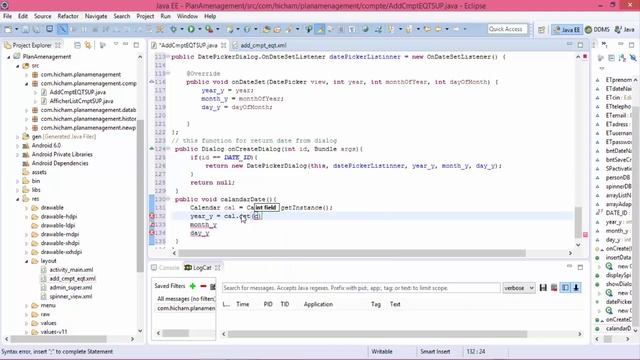
Task: Select com.hicham.planamen saved filter
Action: coord(186,308)
